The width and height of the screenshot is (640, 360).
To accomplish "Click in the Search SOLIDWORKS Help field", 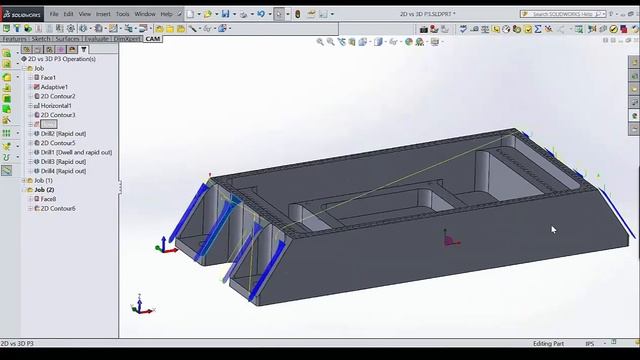I will pyautogui.click(x=563, y=14).
